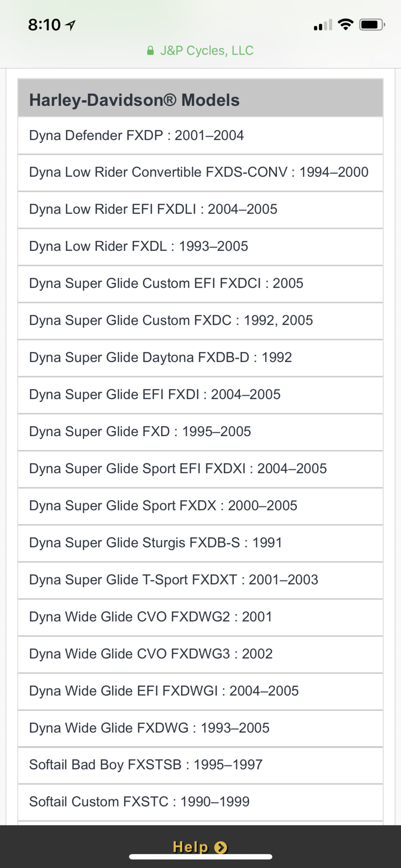Tap the clock time in status bar
Viewport: 401px width, 868px height.
44,25
